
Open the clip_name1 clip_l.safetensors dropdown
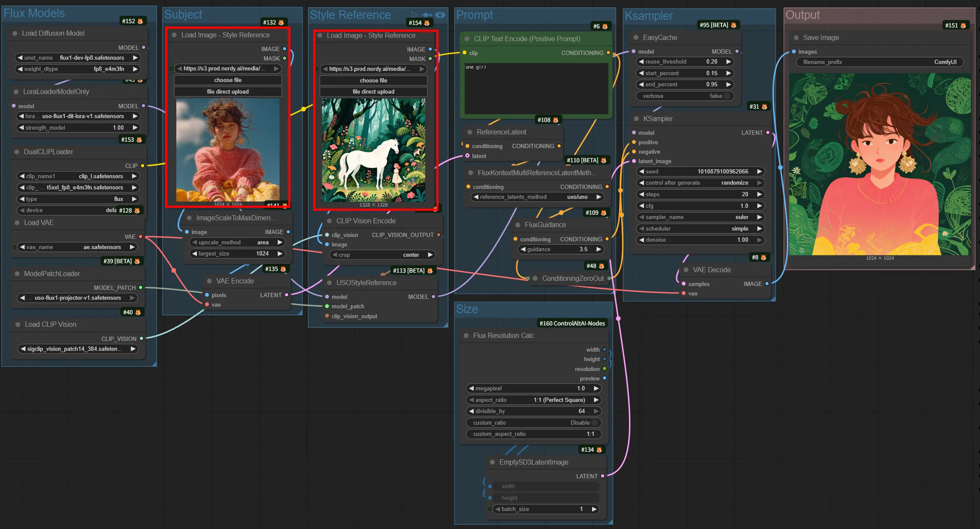[78, 176]
